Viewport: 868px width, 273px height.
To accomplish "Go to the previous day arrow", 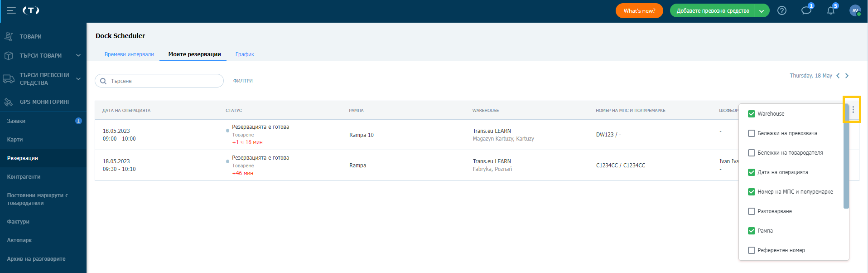I will point(838,76).
